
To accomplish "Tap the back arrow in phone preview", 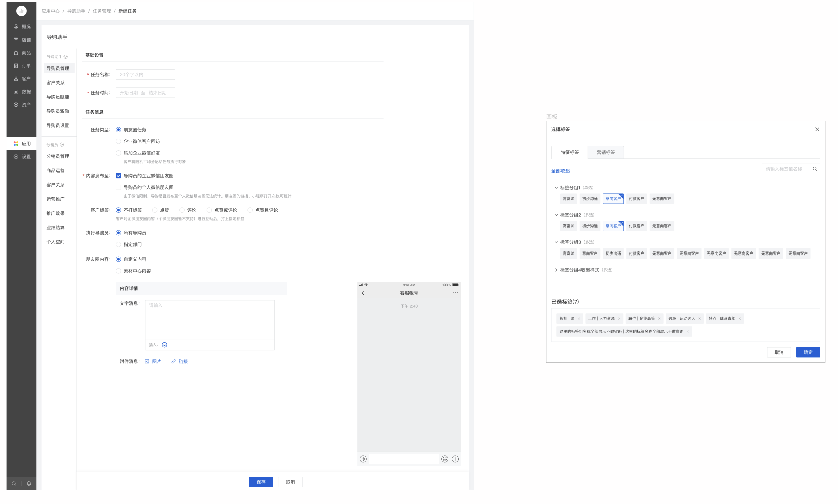I will coord(363,293).
